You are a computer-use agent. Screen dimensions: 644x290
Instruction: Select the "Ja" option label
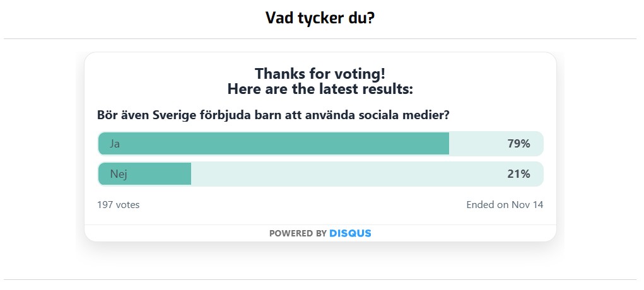click(115, 144)
